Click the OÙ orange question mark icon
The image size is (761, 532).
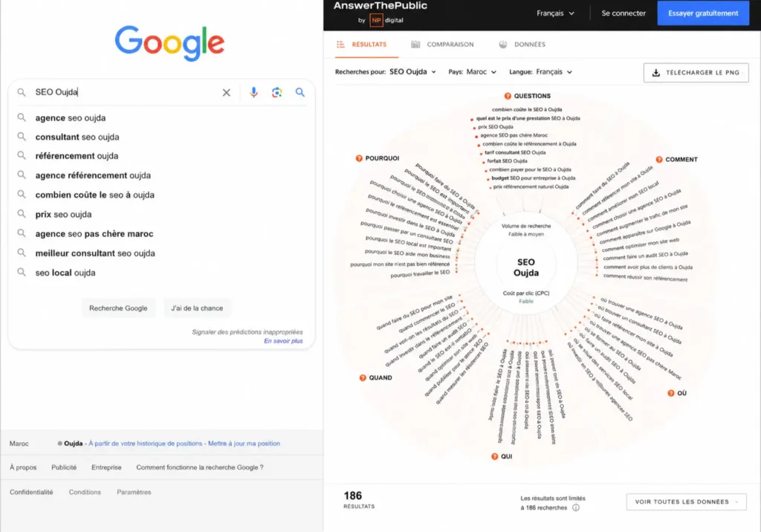tap(671, 393)
